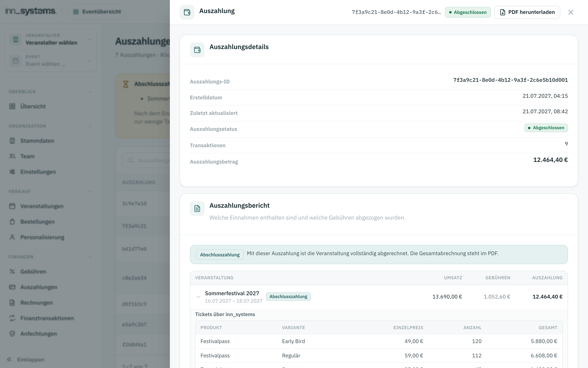The height and width of the screenshot is (368, 588).
Task: Click the Abschlusszahlung tag next to Sommerfestival 2027
Action: tap(288, 297)
